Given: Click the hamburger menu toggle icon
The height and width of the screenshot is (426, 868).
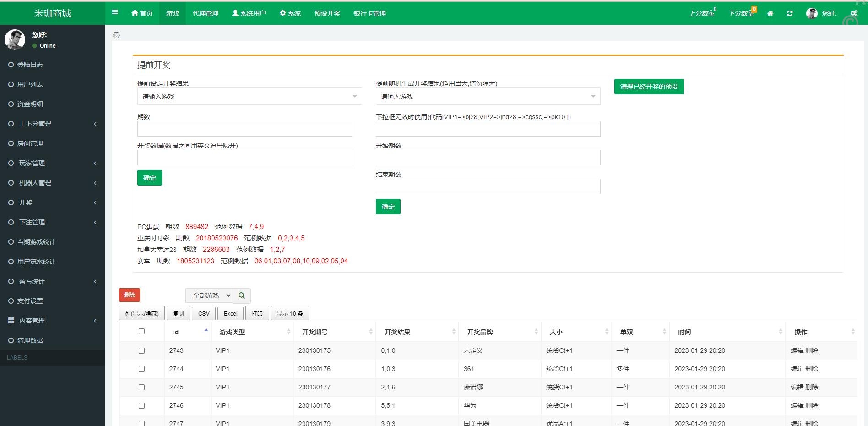Looking at the screenshot, I should tap(115, 12).
